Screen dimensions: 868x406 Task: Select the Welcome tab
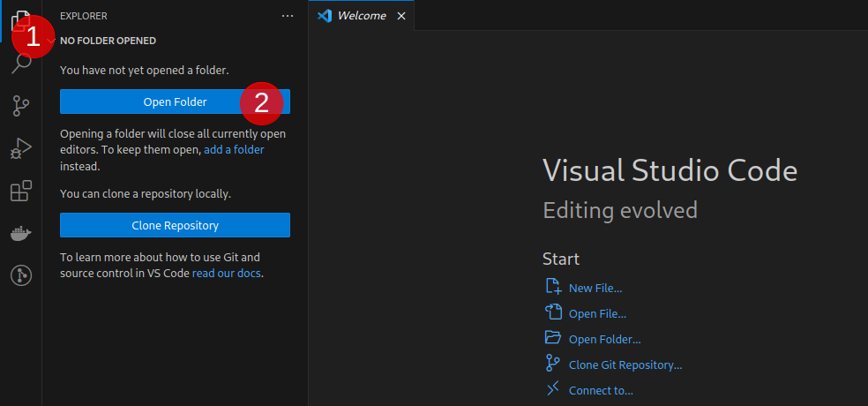coord(361,16)
